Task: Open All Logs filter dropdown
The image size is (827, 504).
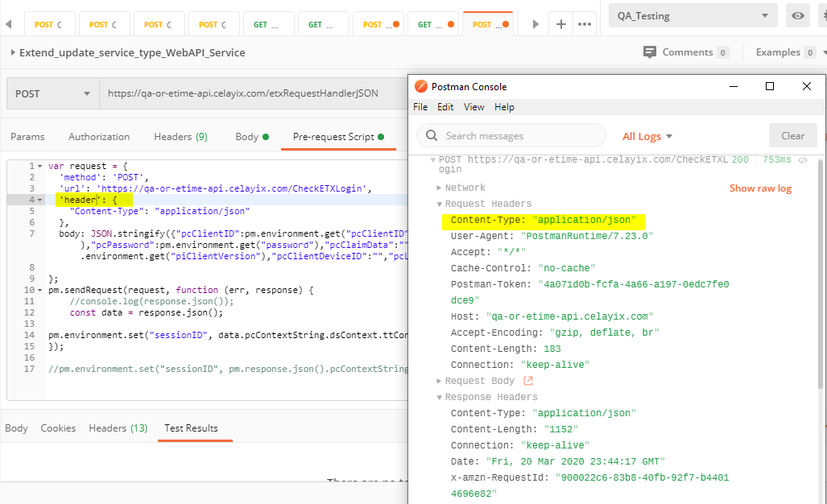Action: point(647,136)
